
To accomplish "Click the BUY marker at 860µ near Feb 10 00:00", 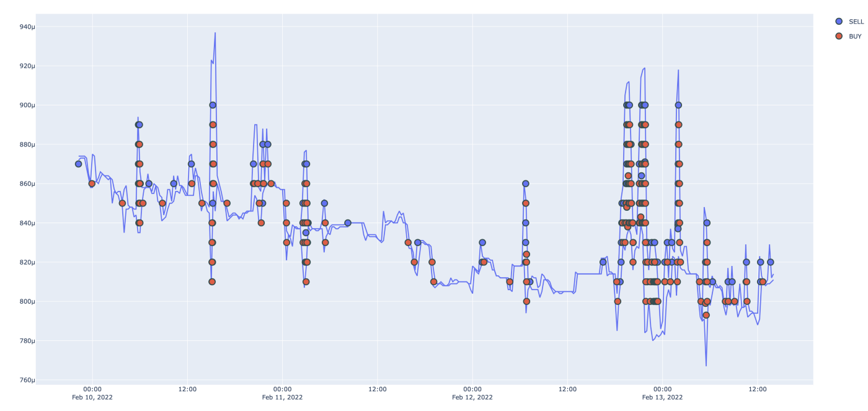I will coord(92,183).
